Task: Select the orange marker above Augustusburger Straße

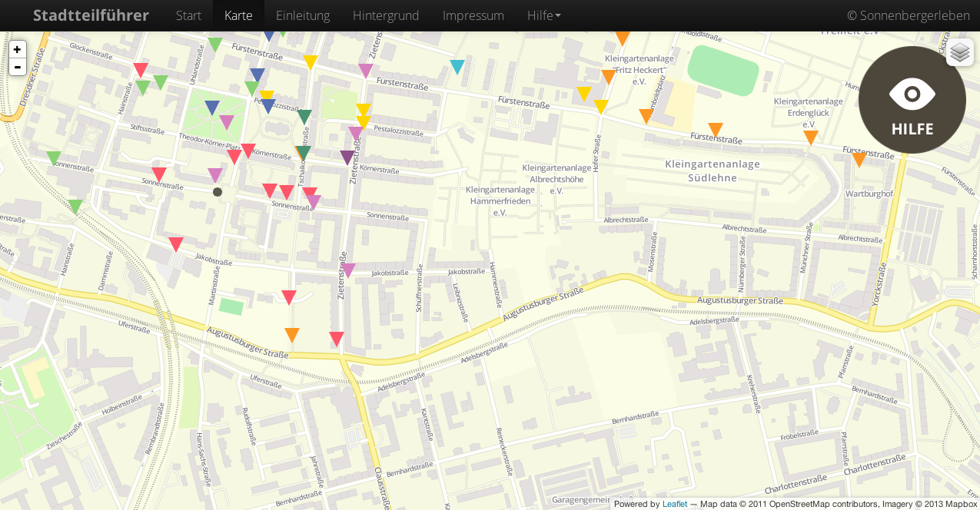Action: click(292, 334)
